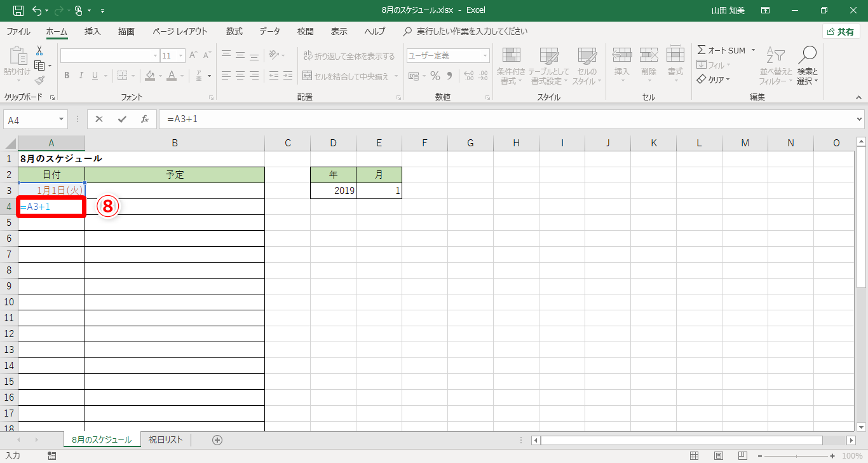868x463 pixels.
Task: Click inside the formula bar showing =A3+1
Action: point(506,119)
